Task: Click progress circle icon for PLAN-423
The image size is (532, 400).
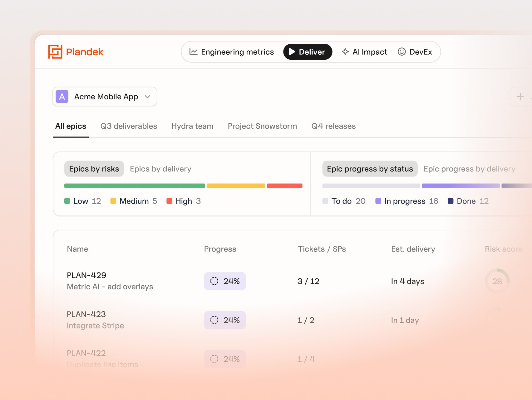Action: pyautogui.click(x=214, y=320)
